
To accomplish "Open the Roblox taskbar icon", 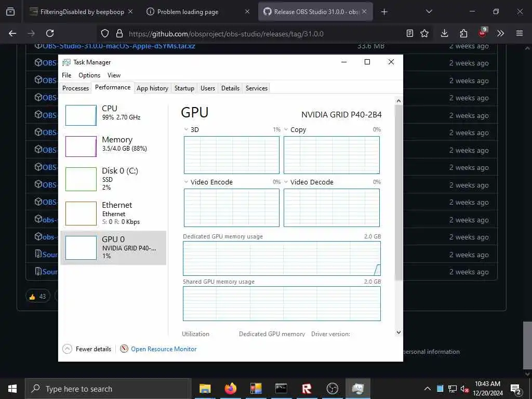I will pyautogui.click(x=307, y=389).
